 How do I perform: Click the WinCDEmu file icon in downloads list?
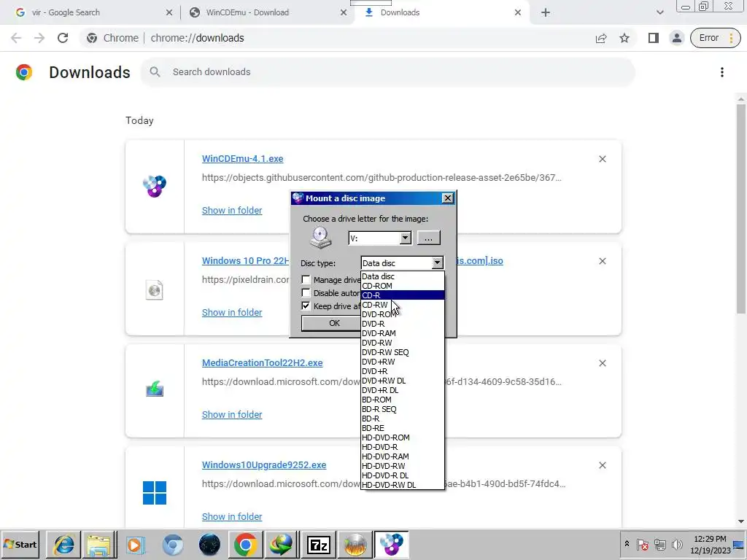point(155,186)
